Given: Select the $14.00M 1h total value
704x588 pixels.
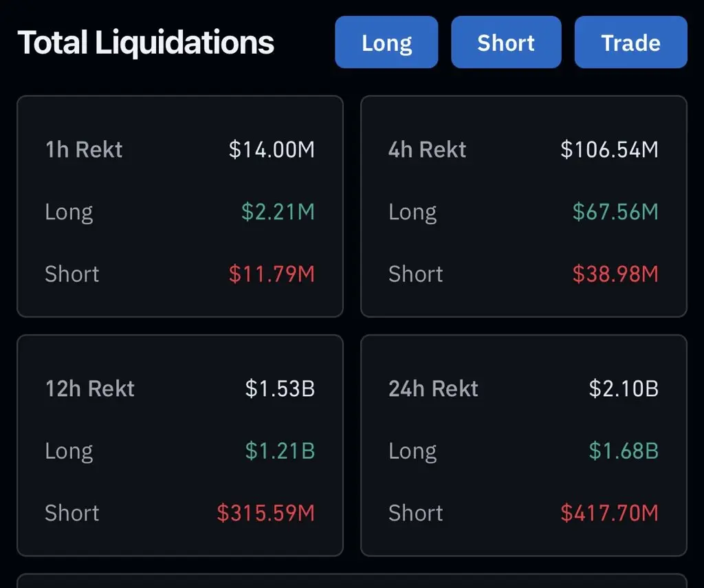Looking at the screenshot, I should tap(272, 150).
